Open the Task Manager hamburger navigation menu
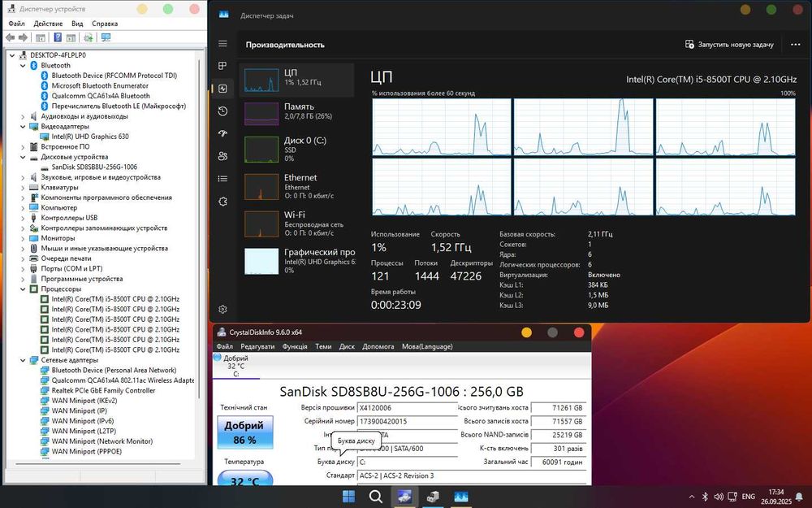 (222, 44)
